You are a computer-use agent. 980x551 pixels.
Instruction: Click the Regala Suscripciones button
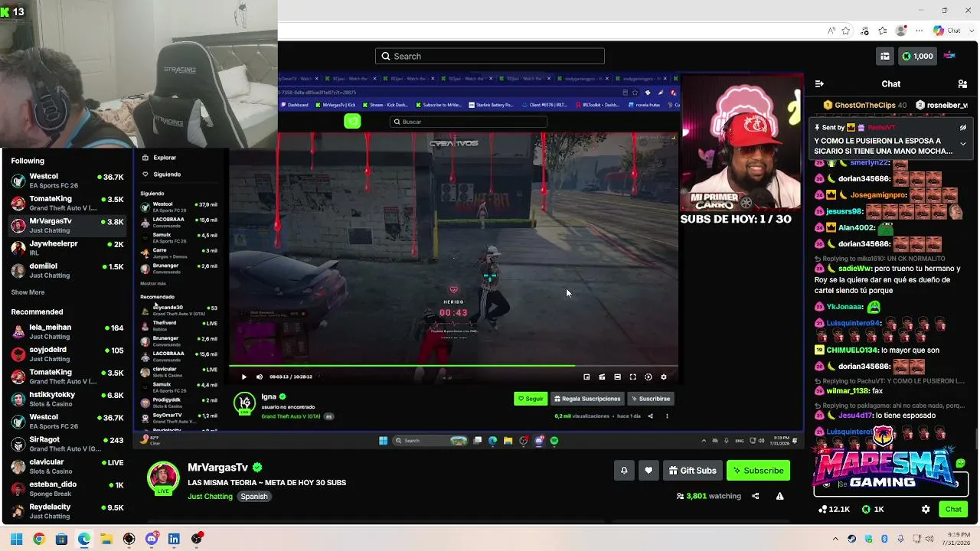coord(587,399)
